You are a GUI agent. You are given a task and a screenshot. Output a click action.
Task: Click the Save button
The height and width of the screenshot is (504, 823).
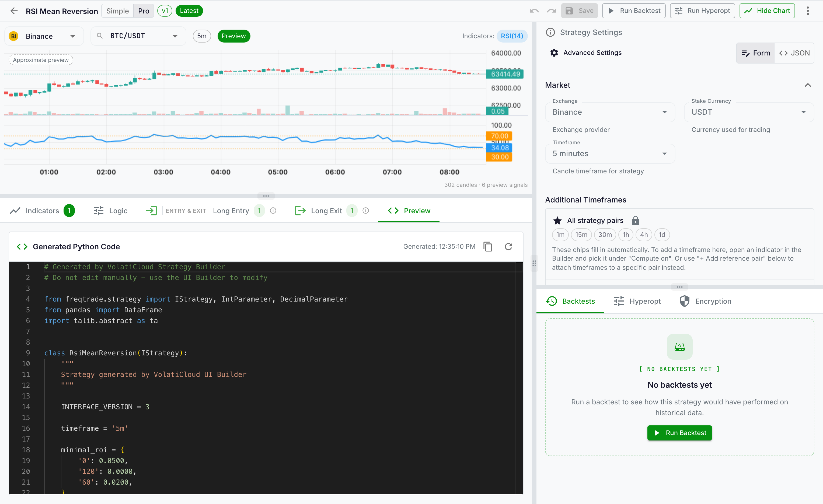(x=580, y=11)
